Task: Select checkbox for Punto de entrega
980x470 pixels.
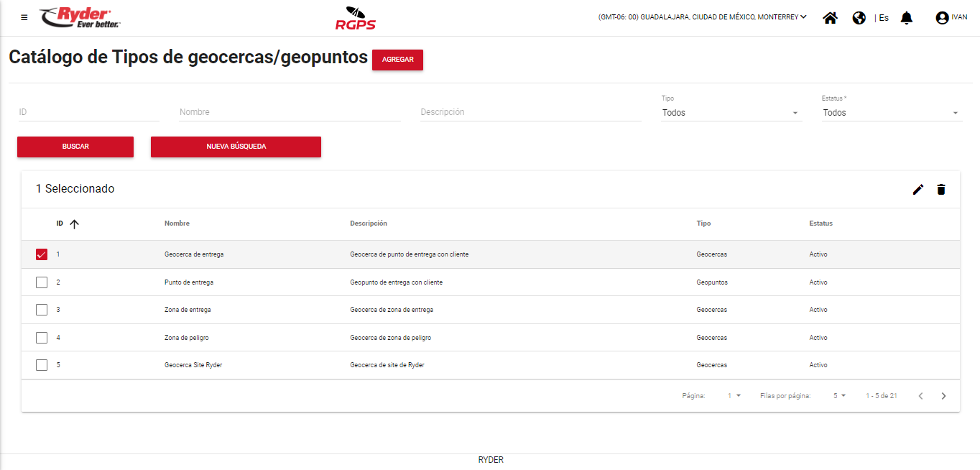Action: pos(42,282)
